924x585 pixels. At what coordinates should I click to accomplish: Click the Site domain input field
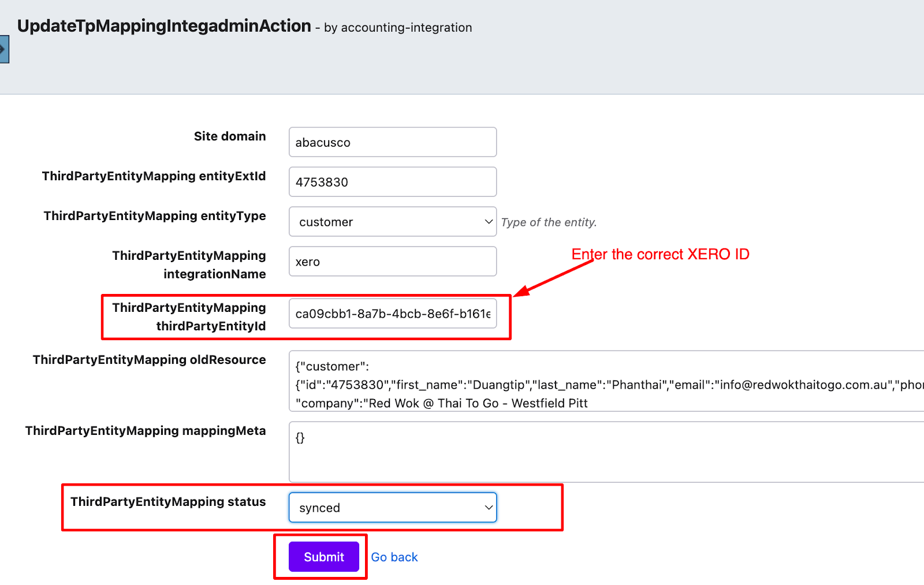coord(392,142)
